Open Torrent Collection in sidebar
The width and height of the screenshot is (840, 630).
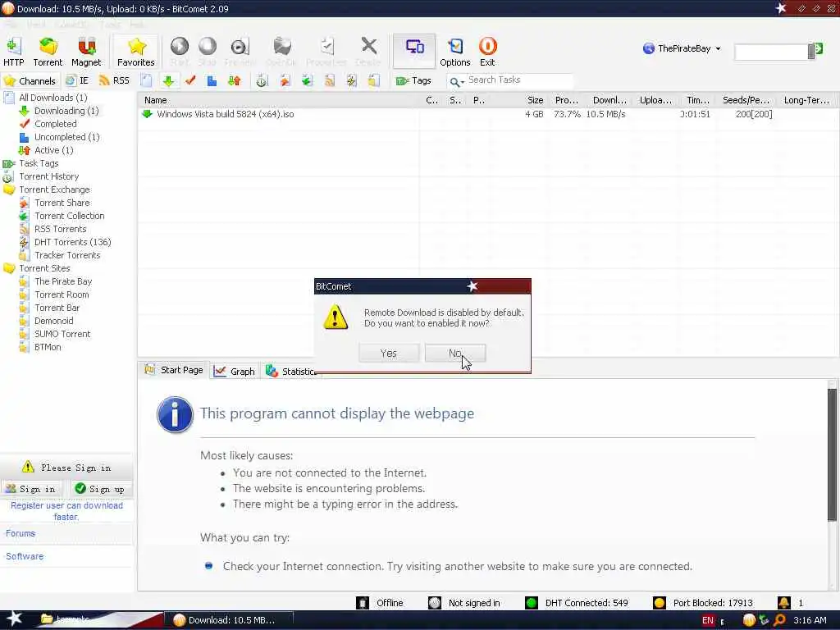coord(69,216)
